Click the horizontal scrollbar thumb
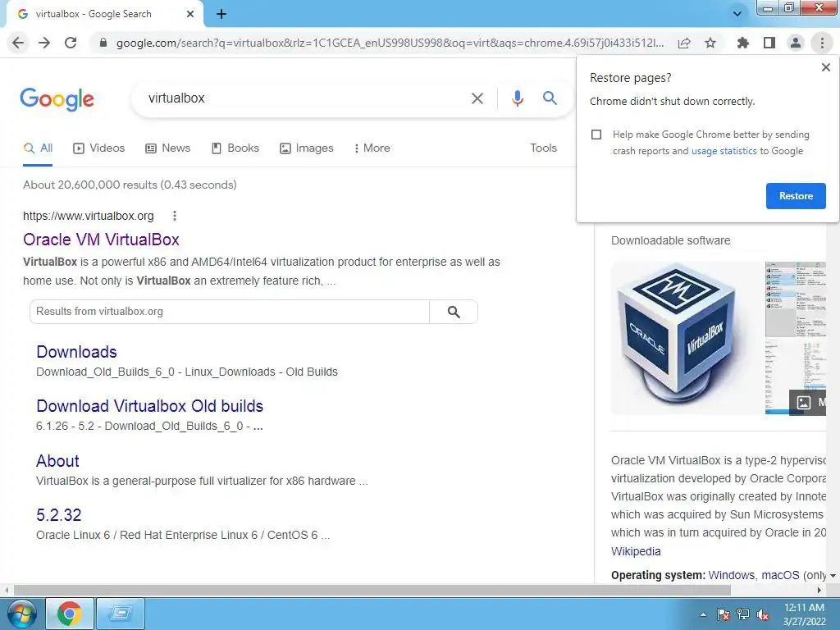This screenshot has height=630, width=840. tap(372, 590)
